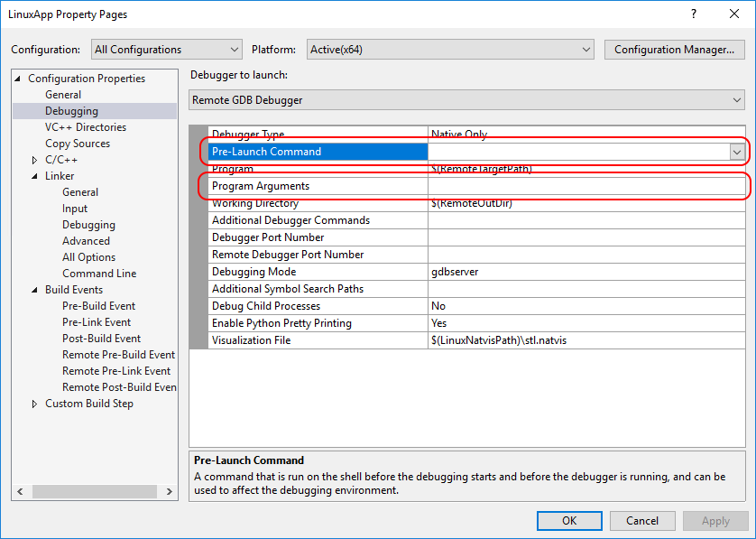Collapse the Configuration Properties tree node
This screenshot has height=539, width=756.
click(x=19, y=79)
